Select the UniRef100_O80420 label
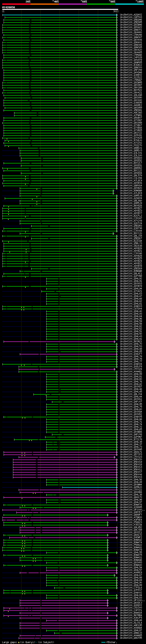The image size is (146, 644). tap(131, 50)
